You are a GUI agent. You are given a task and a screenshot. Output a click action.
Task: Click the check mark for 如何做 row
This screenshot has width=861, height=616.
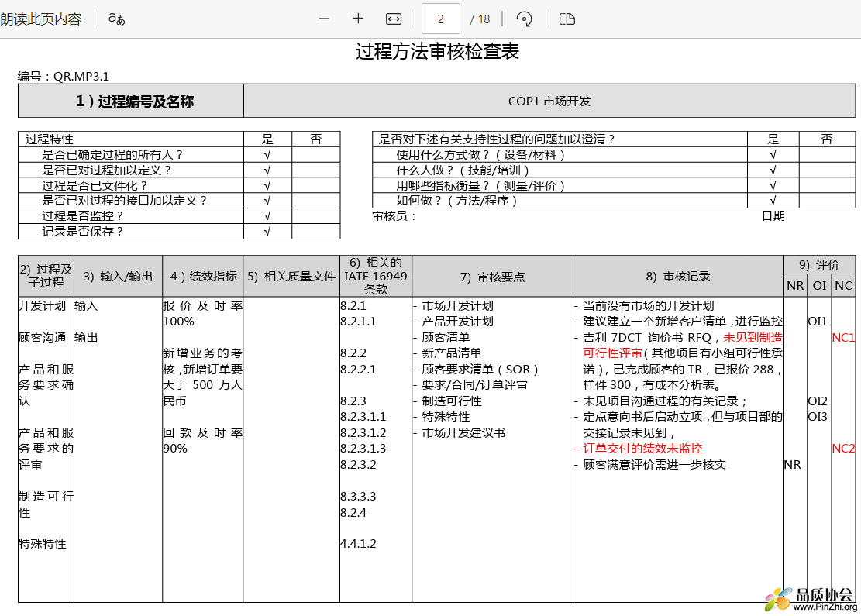coord(773,201)
